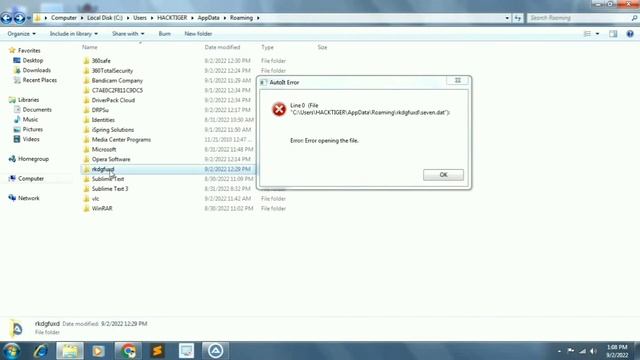Refresh the folder with the refresh button

click(518, 18)
